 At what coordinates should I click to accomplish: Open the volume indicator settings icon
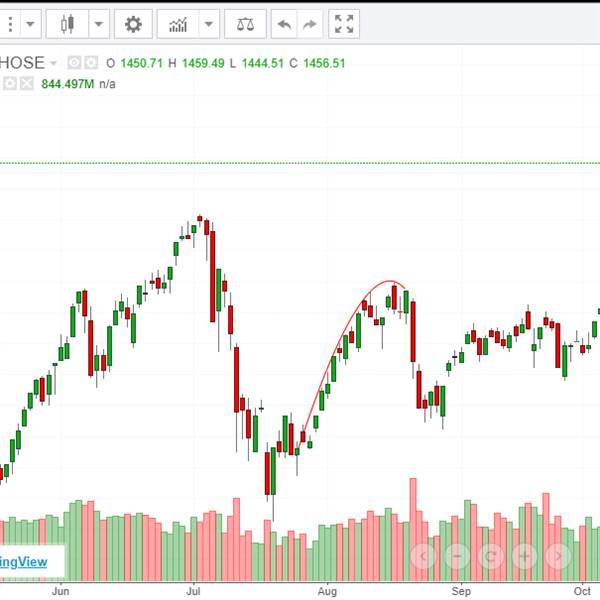pyautogui.click(x=10, y=83)
